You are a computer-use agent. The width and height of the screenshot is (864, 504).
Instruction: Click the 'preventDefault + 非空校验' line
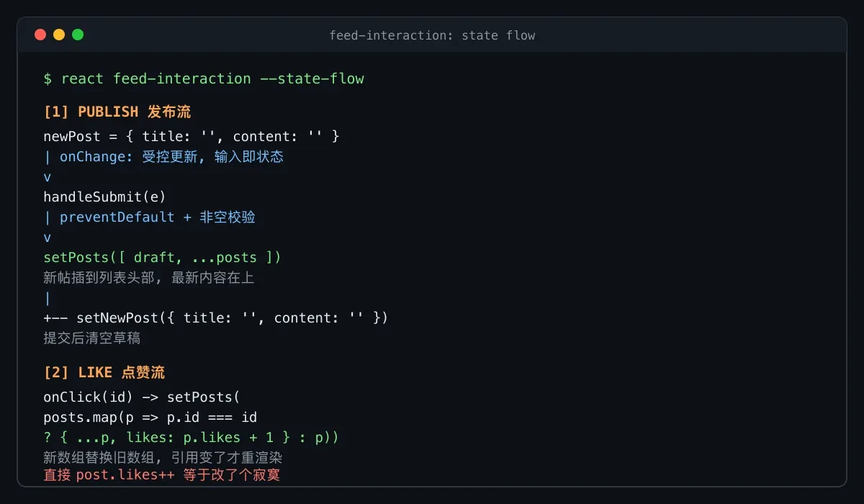[150, 217]
